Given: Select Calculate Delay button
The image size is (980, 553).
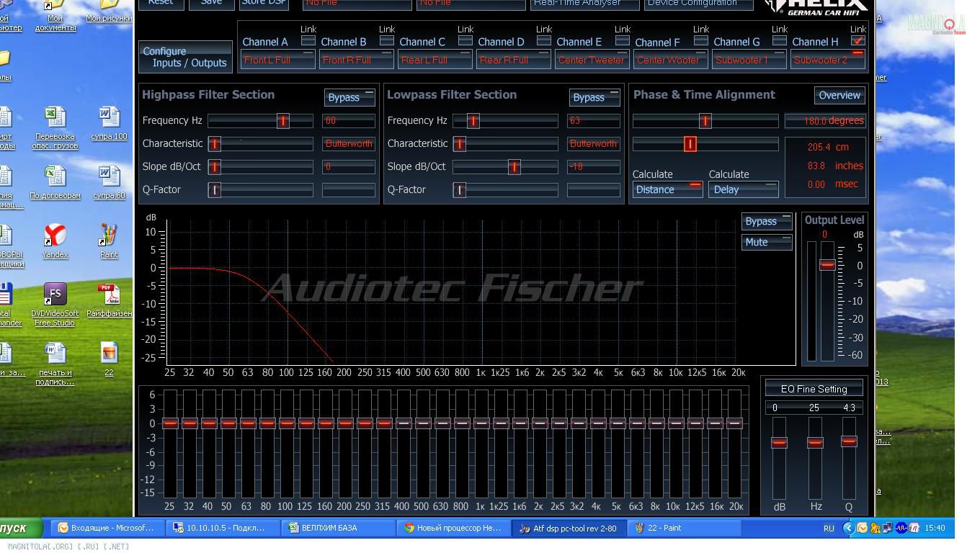Looking at the screenshot, I should (x=743, y=189).
